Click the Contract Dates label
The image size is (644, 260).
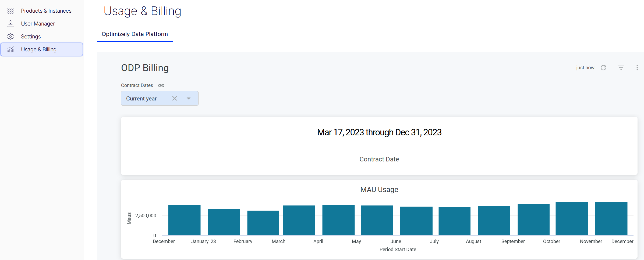point(137,85)
